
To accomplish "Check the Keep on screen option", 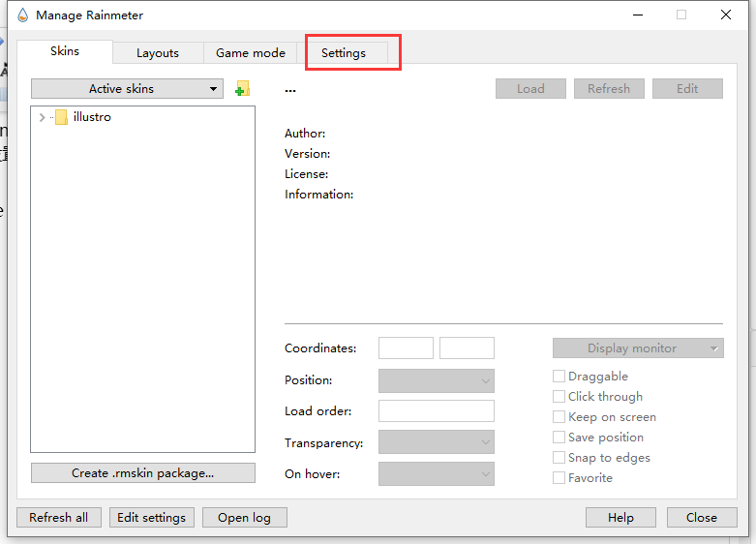I will click(559, 417).
